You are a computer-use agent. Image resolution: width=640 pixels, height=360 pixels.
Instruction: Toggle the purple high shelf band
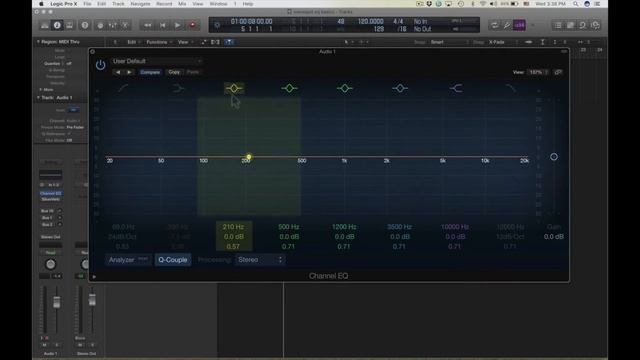(456, 88)
